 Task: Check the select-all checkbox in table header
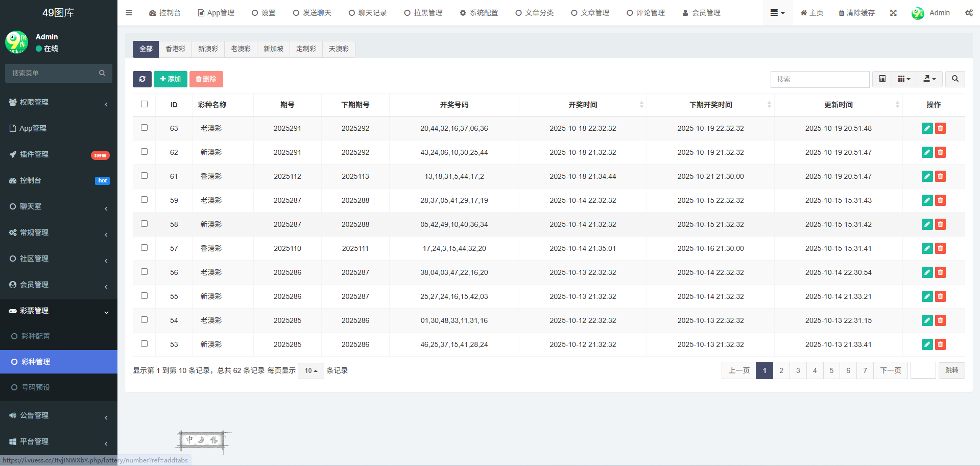point(144,104)
